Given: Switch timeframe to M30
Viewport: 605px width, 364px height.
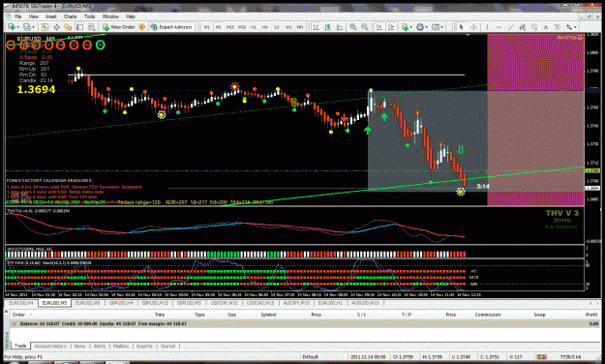Looking at the screenshot, I should click(x=242, y=27).
